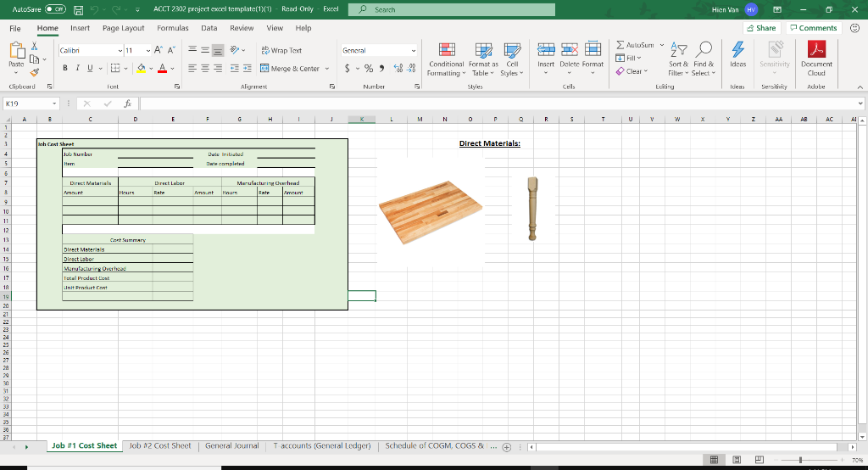This screenshot has height=470, width=868.
Task: Increase font size button
Action: click(x=159, y=50)
